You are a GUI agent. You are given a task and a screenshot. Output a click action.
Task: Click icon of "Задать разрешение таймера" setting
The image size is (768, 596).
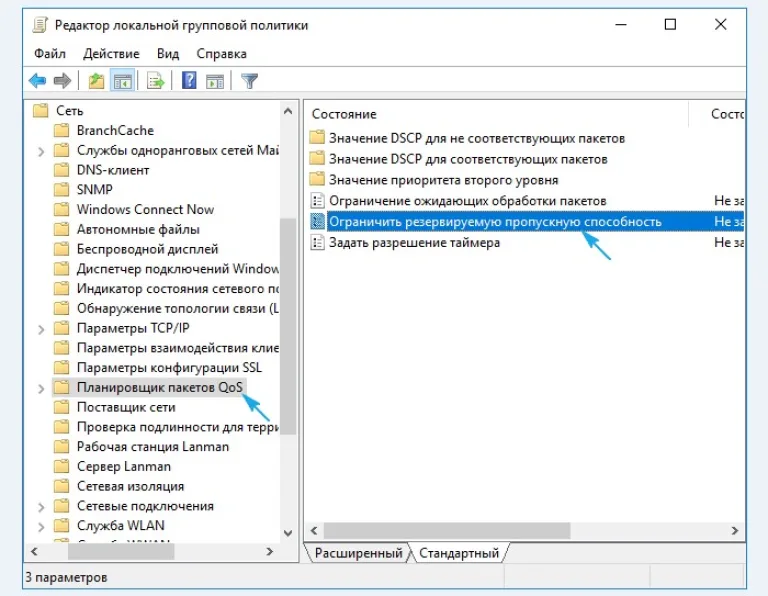click(x=317, y=242)
